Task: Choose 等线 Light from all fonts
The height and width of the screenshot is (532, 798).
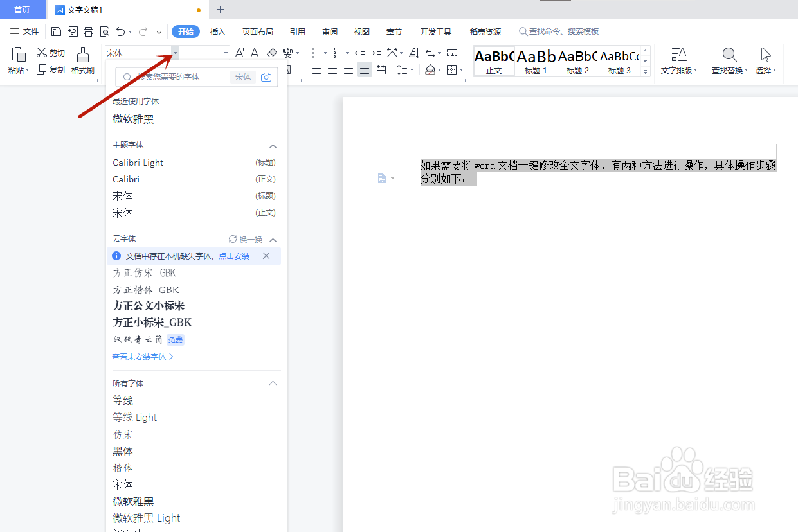Action: click(x=135, y=418)
